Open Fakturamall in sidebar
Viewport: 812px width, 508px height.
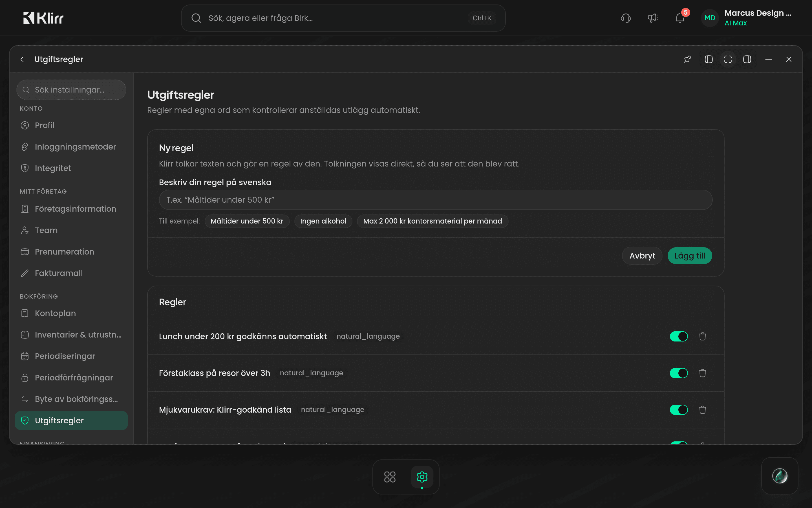pyautogui.click(x=71, y=273)
